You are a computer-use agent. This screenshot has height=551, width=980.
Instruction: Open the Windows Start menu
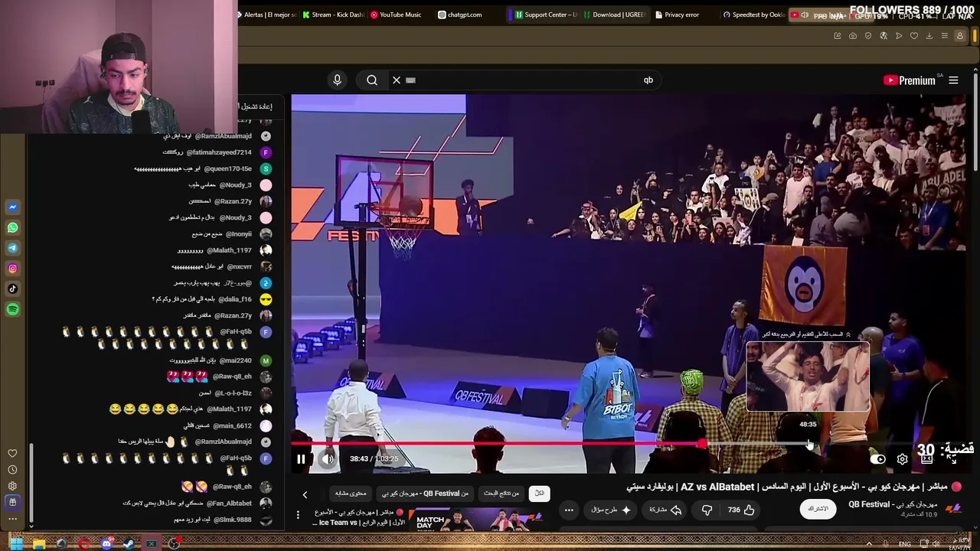coord(16,544)
